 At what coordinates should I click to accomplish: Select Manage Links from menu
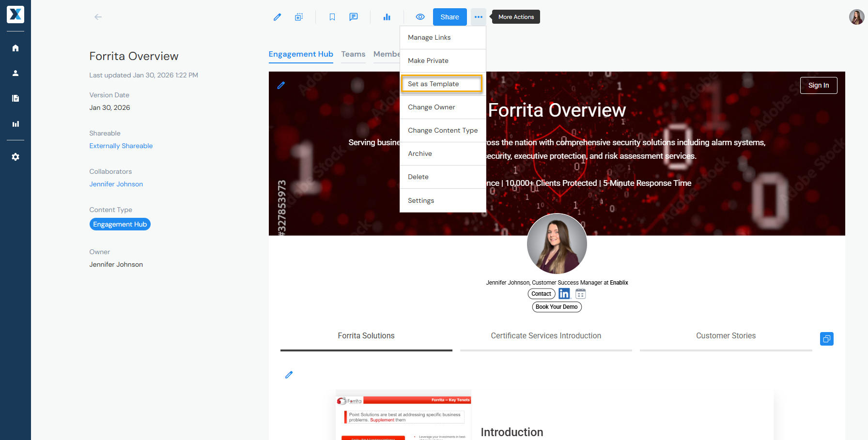coord(443,37)
